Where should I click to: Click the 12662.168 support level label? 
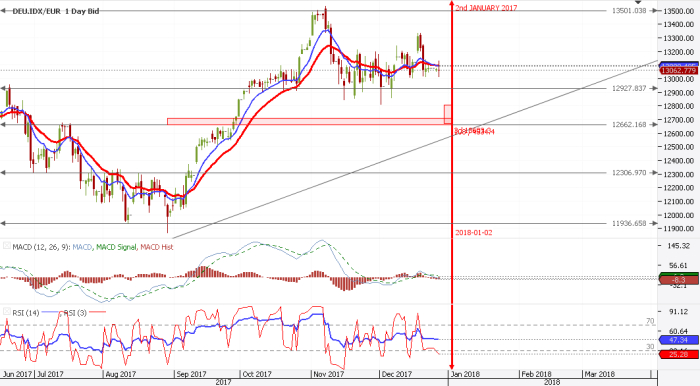(x=629, y=125)
